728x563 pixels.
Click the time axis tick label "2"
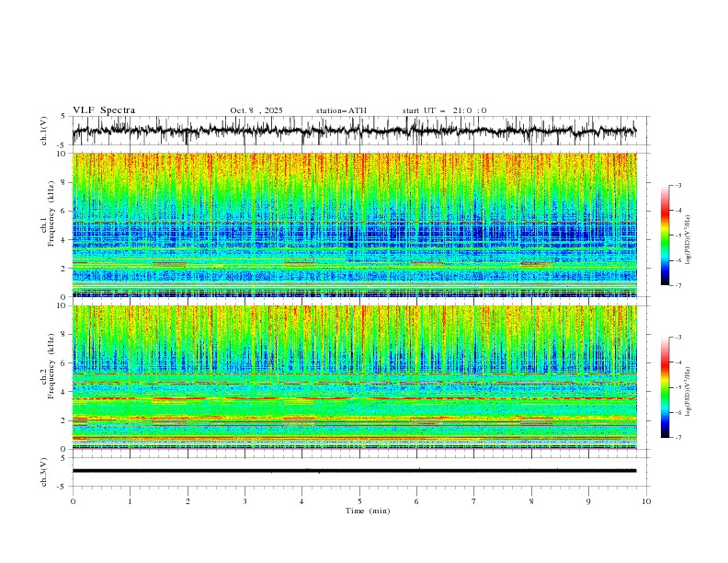pyautogui.click(x=188, y=501)
